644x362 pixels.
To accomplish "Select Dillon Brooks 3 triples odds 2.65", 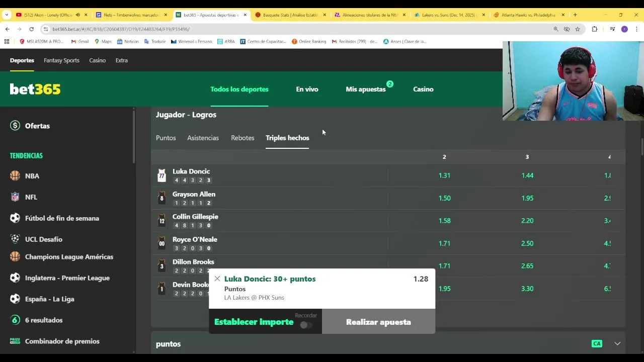I will coord(527,266).
